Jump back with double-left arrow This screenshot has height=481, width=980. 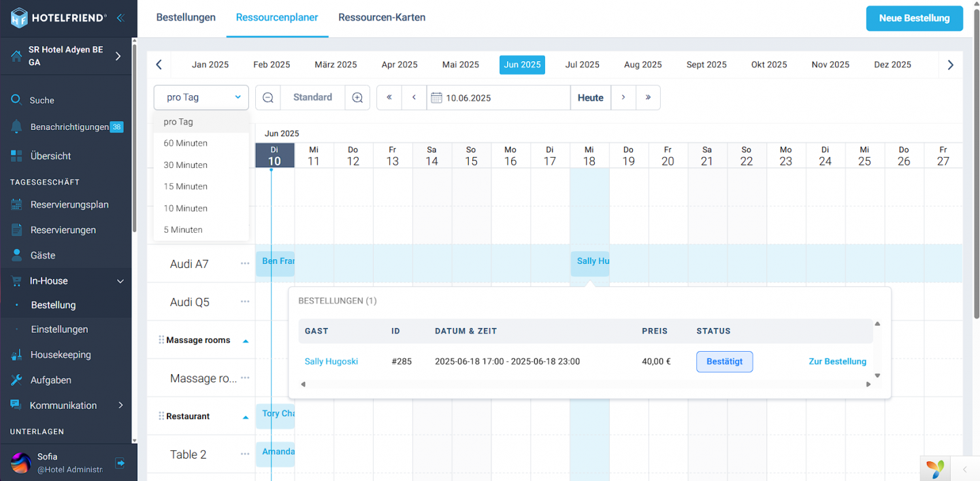tap(389, 97)
